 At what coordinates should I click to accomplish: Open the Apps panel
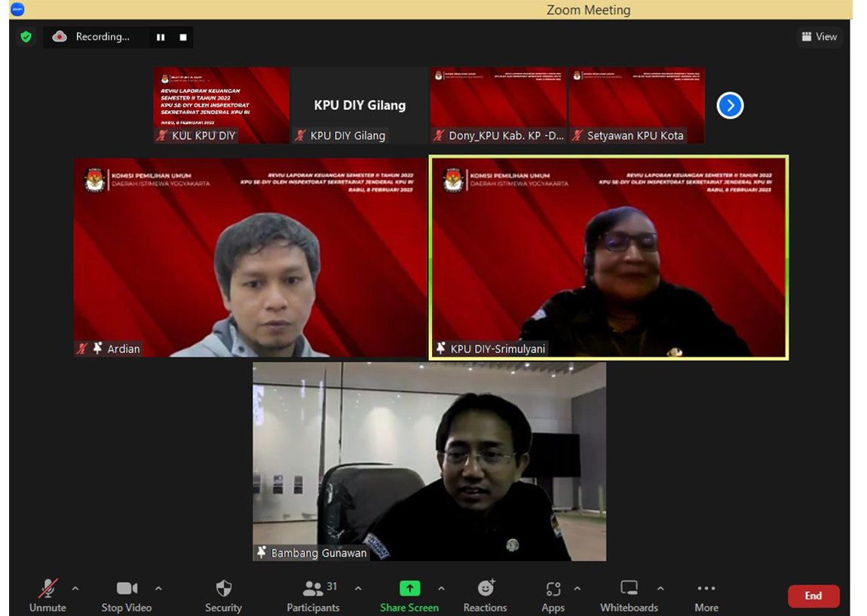click(553, 595)
